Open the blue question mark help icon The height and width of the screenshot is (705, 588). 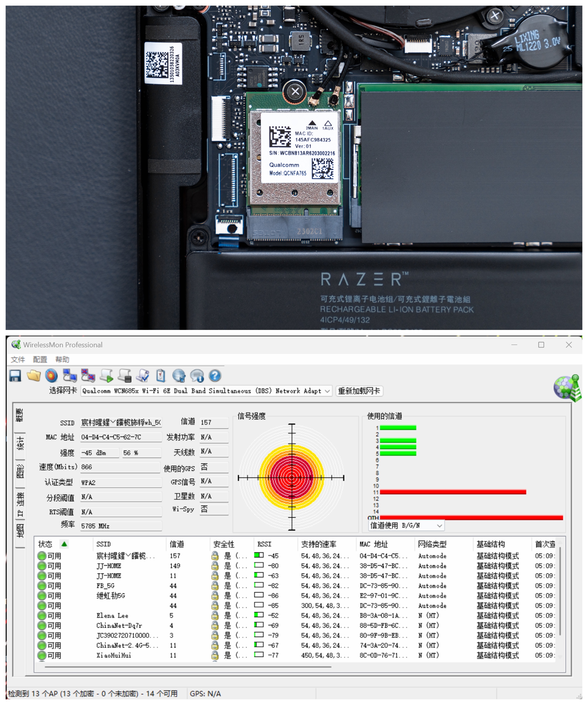tap(215, 376)
